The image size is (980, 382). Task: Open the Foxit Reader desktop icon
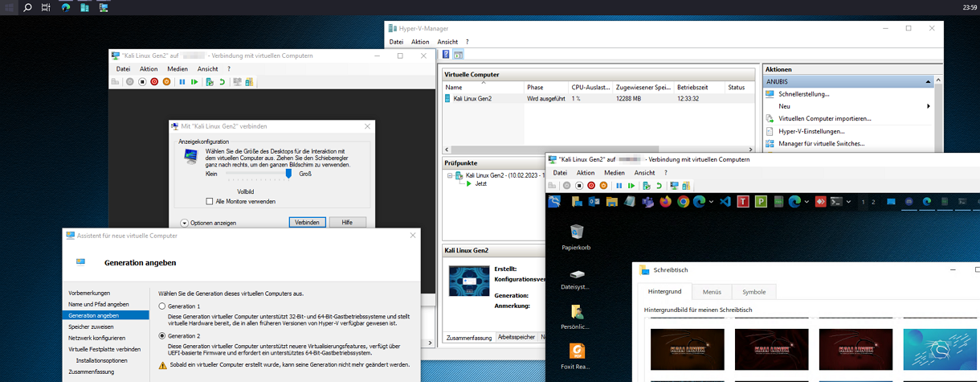tap(576, 356)
